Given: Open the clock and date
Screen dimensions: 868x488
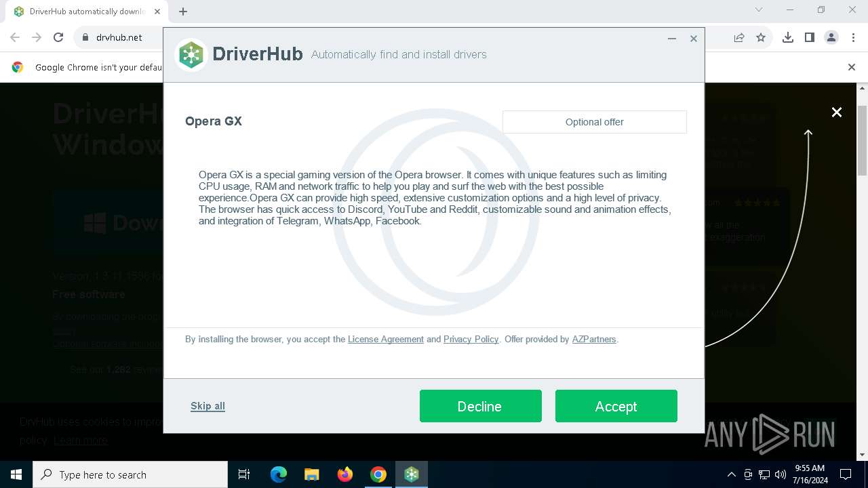Looking at the screenshot, I should point(810,474).
